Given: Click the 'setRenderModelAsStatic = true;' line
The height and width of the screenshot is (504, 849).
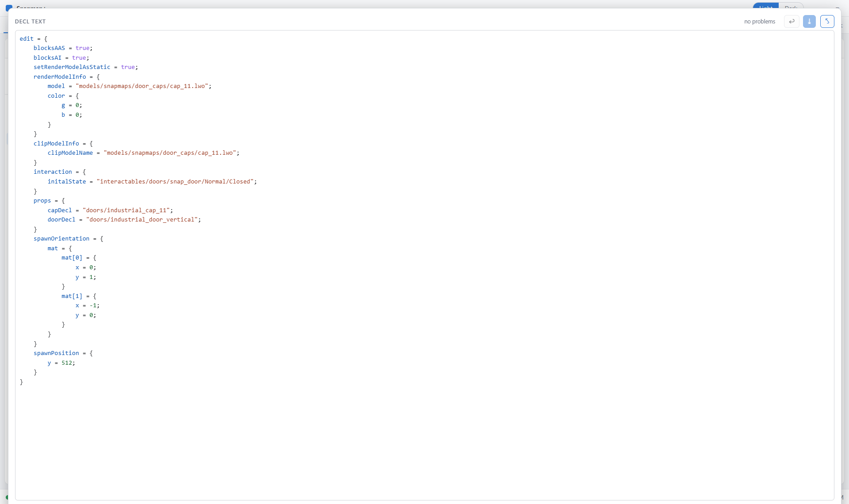Looking at the screenshot, I should (86, 67).
